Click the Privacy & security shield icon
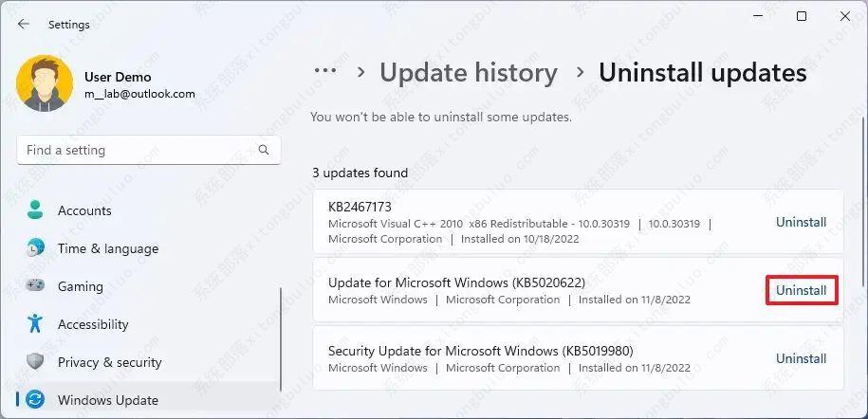This screenshot has height=419, width=868. pos(35,362)
